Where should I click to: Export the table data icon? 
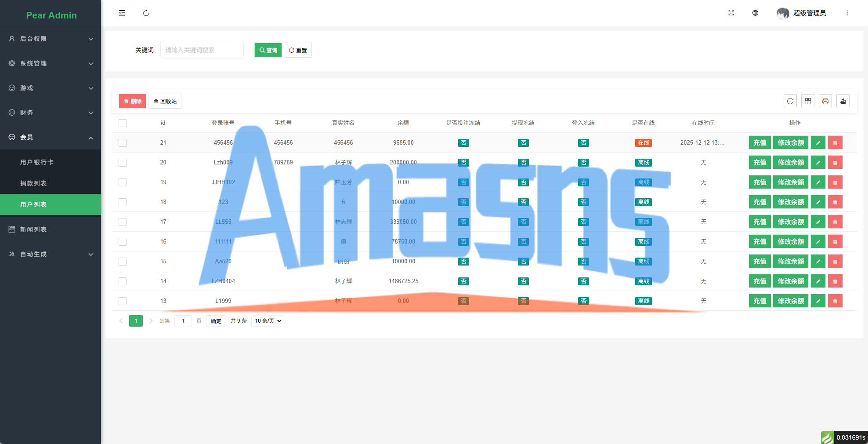[x=843, y=101]
